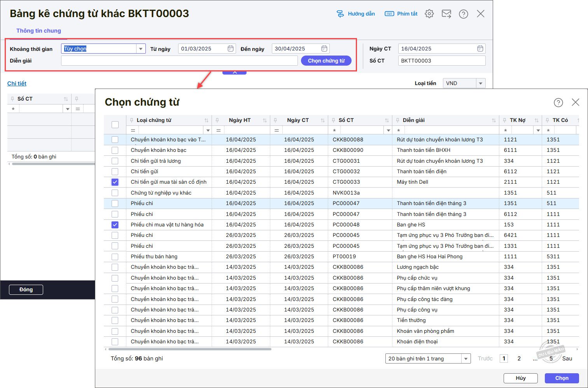
Task: Uncheck the Máy tính Dell row checkbox
Action: click(x=115, y=182)
